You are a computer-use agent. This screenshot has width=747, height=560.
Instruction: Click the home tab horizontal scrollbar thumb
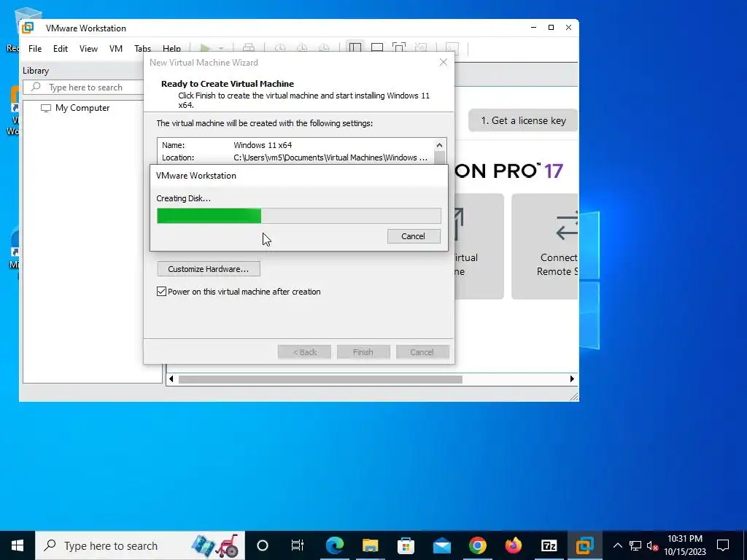320,379
